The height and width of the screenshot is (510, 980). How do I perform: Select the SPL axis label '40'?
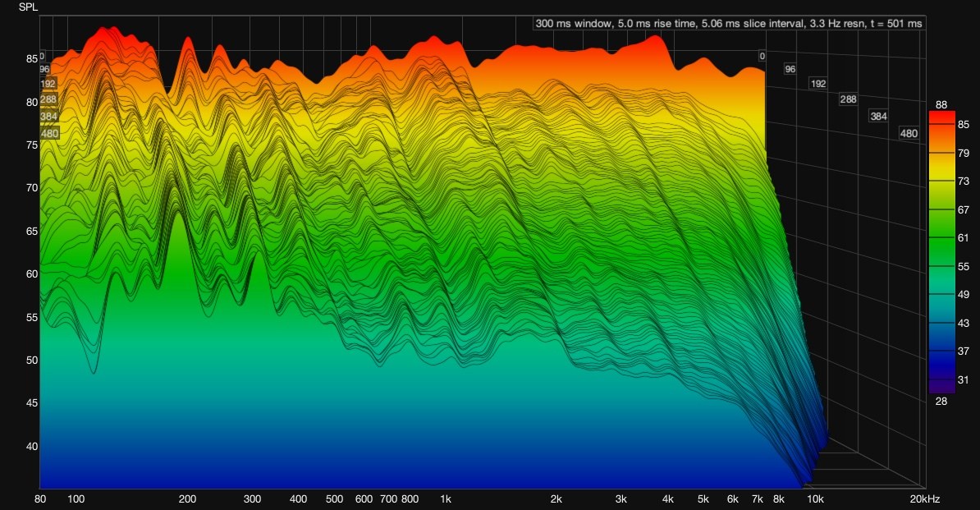31,446
